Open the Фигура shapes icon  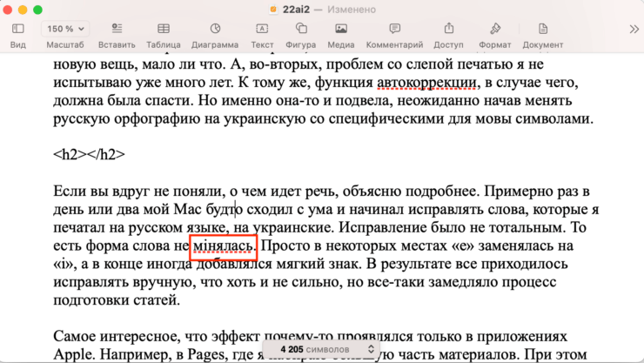click(x=300, y=29)
